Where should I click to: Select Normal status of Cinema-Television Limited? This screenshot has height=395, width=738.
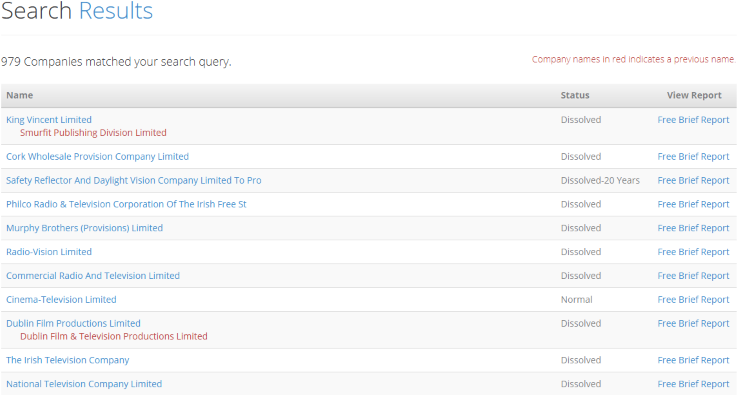point(577,299)
